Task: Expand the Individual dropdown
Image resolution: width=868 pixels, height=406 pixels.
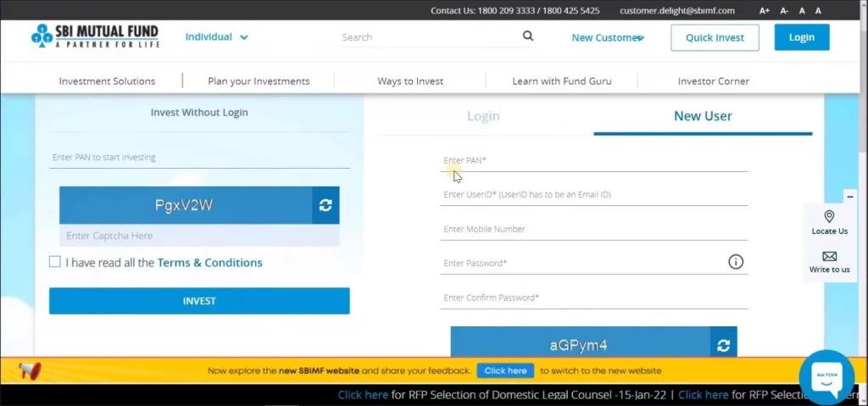Action: point(216,37)
